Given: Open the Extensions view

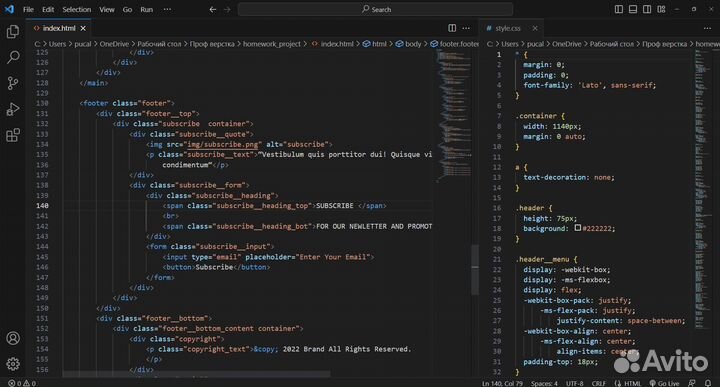Looking at the screenshot, I should [13, 135].
